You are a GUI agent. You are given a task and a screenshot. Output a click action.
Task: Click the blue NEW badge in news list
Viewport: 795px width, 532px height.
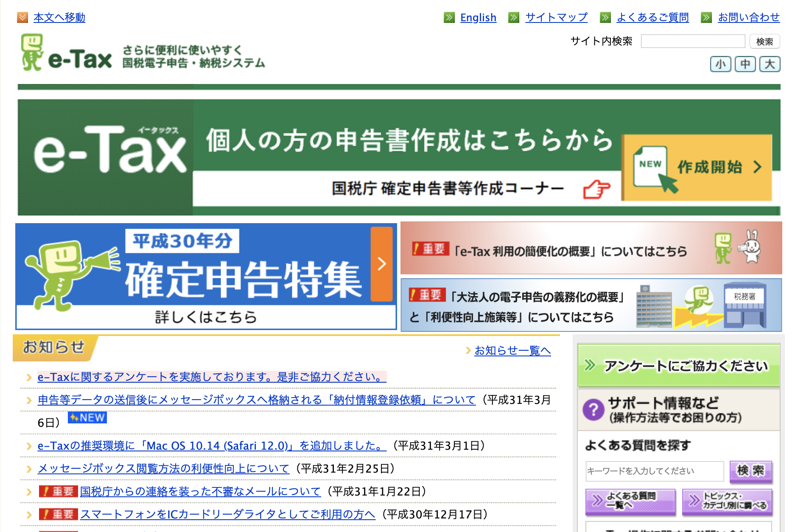click(87, 417)
